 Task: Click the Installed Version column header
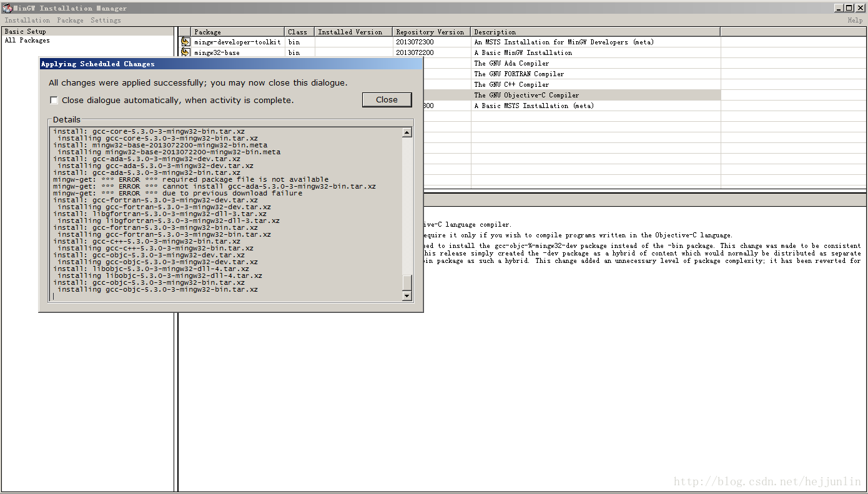(353, 32)
